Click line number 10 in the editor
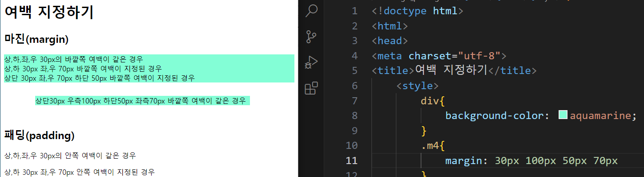 tap(351, 145)
